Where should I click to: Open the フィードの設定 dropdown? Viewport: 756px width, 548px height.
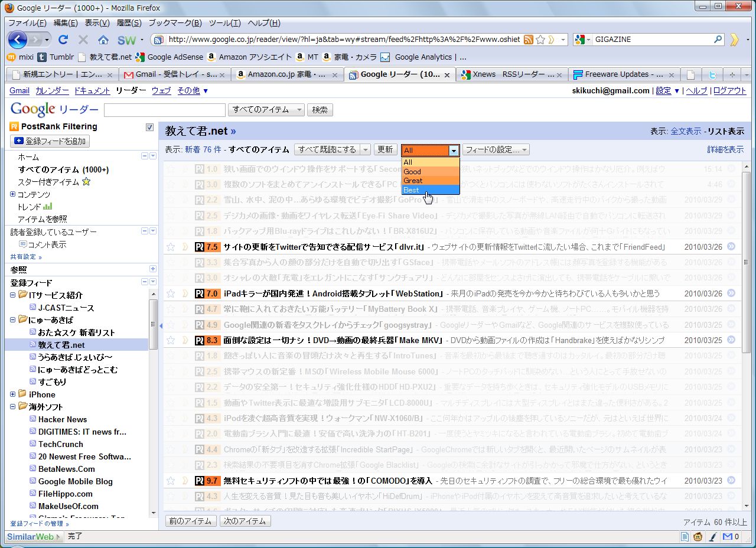coord(496,150)
